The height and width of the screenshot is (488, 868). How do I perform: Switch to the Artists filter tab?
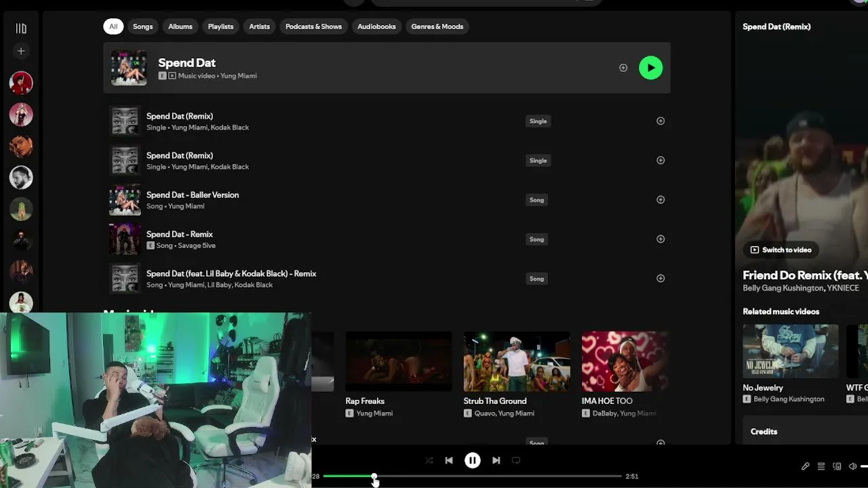260,26
